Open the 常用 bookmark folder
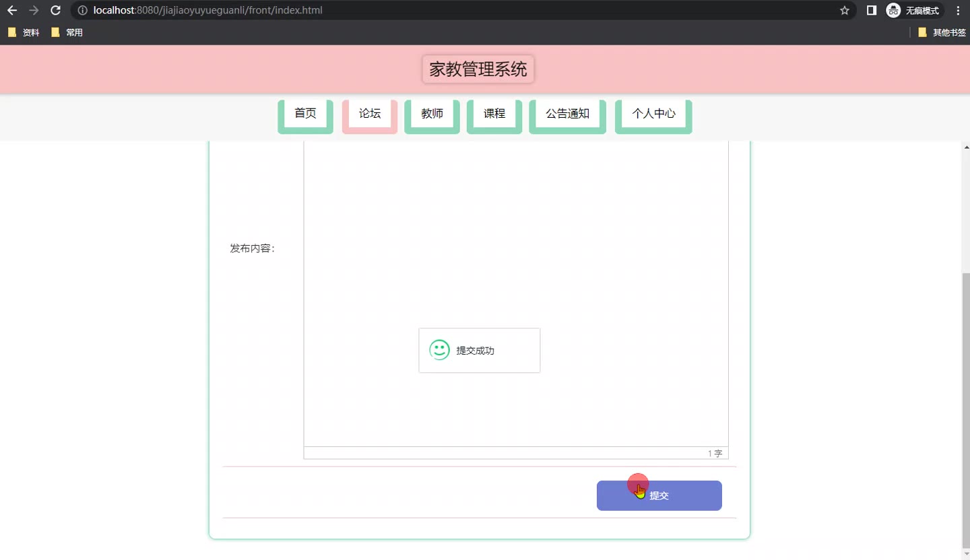This screenshot has width=970, height=560. click(67, 32)
